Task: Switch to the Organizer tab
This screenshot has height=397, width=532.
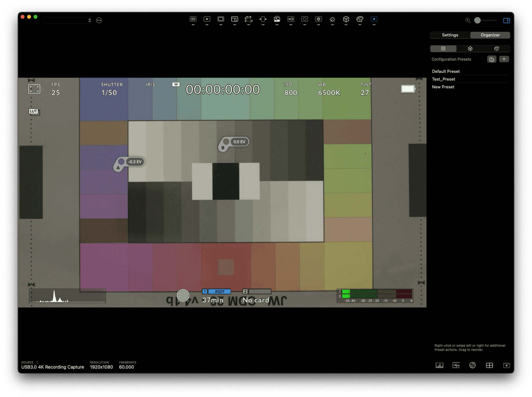Action: [490, 35]
